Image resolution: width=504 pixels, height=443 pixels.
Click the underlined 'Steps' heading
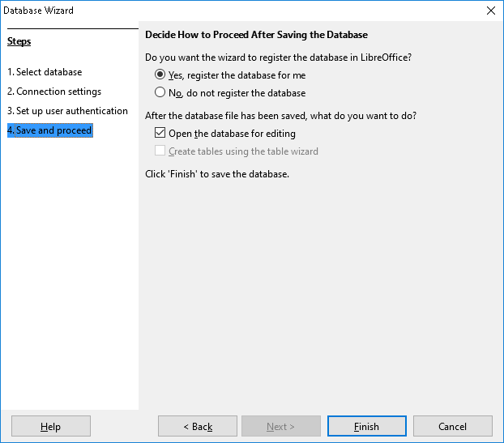pos(19,41)
